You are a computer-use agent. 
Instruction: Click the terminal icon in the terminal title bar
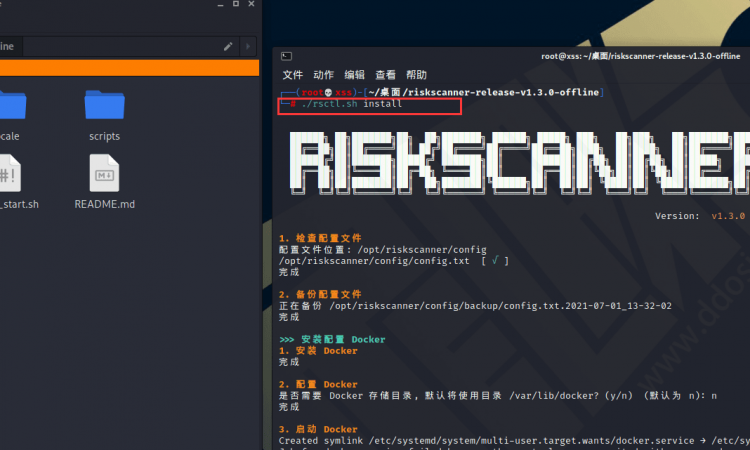[286, 56]
